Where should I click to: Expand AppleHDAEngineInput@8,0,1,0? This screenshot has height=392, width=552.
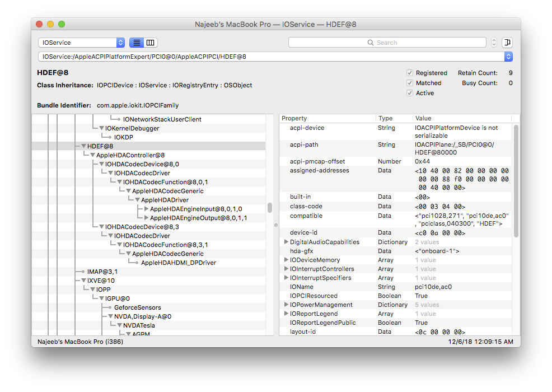147,209
